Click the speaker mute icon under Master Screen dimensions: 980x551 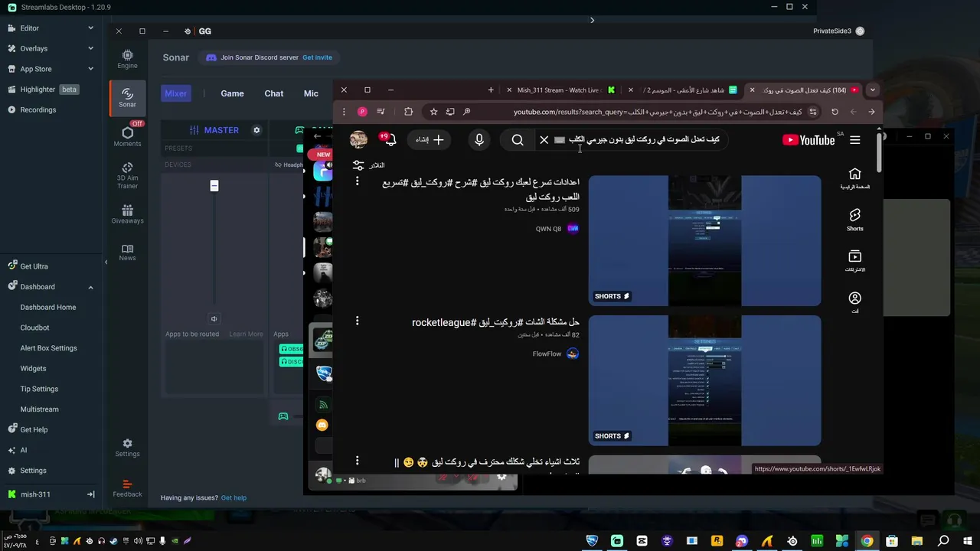click(x=214, y=318)
